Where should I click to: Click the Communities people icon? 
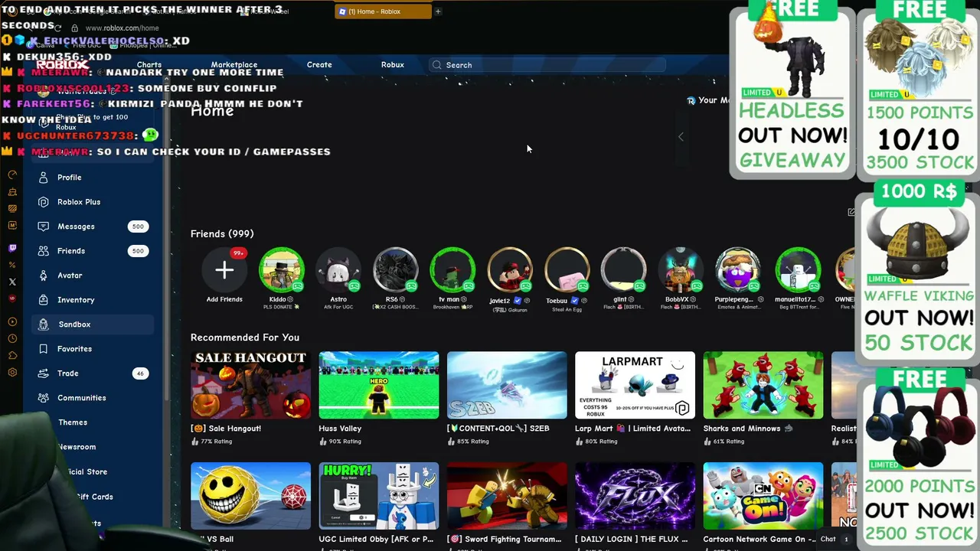[43, 398]
